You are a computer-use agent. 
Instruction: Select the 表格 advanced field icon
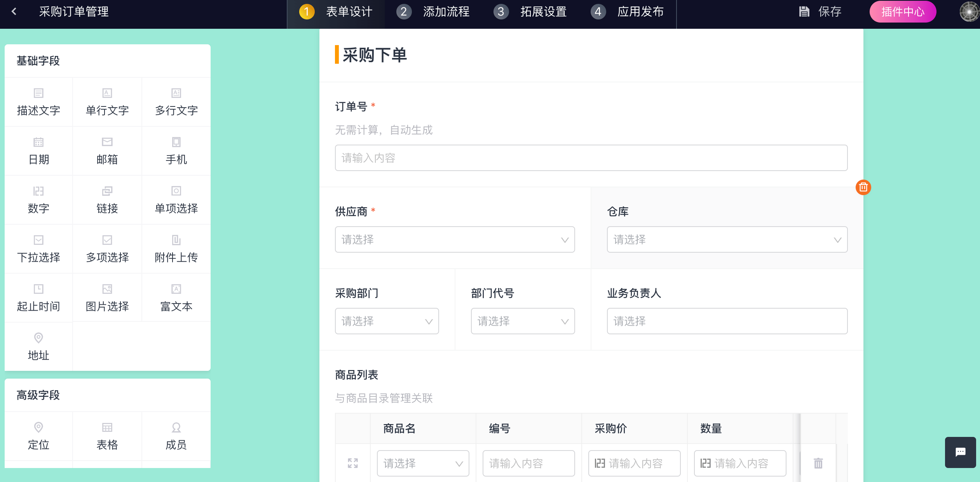point(107,428)
